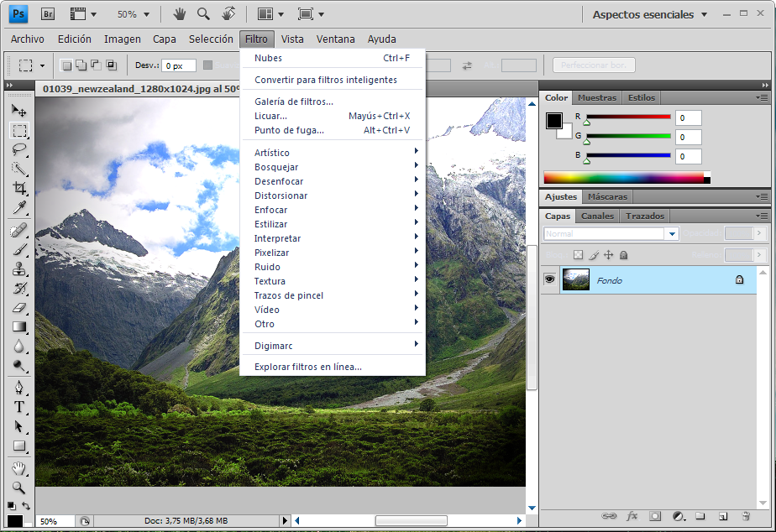Select the Clone Stamp tool
The image size is (776, 532).
click(x=19, y=269)
